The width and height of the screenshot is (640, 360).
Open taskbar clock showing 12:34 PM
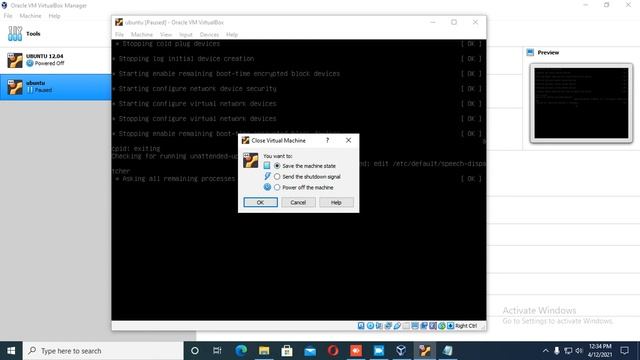[x=600, y=351]
